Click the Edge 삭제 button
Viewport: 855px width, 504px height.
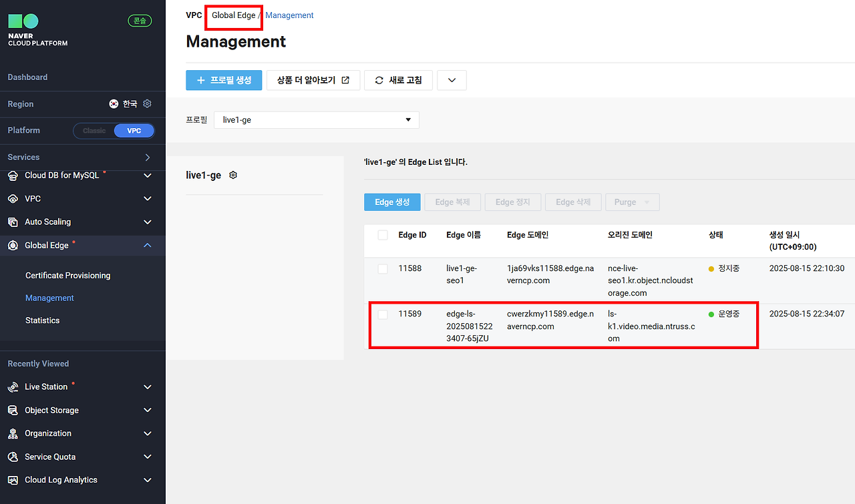(x=573, y=202)
